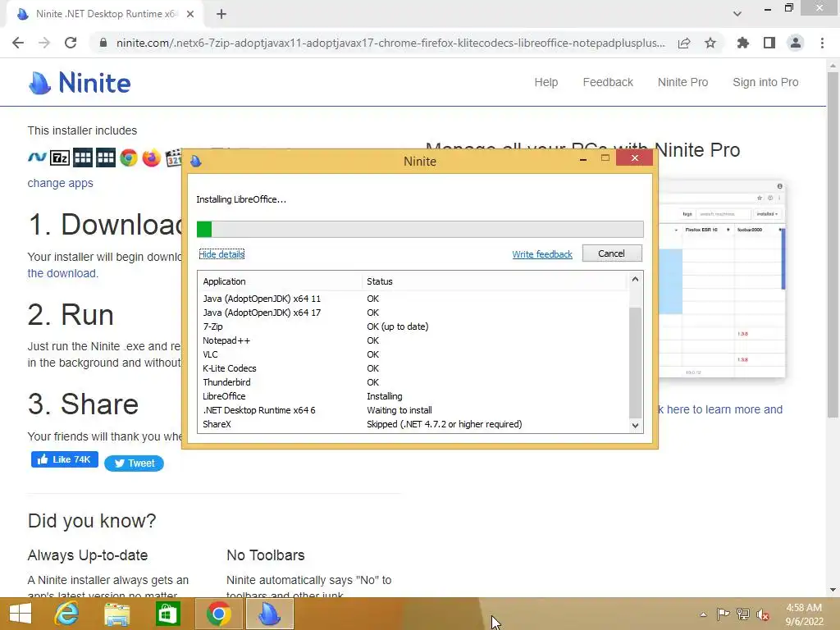This screenshot has width=840, height=630.
Task: Open the Chrome three-dot menu
Action: point(822,43)
